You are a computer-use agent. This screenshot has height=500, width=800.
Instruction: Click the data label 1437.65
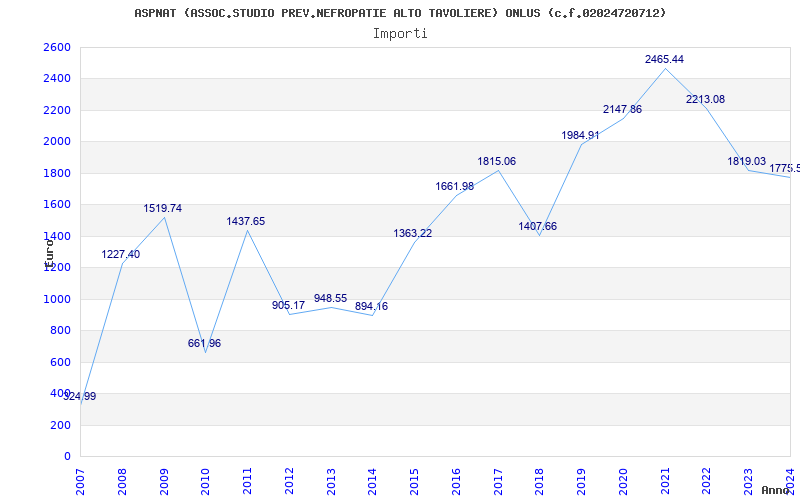tap(246, 221)
